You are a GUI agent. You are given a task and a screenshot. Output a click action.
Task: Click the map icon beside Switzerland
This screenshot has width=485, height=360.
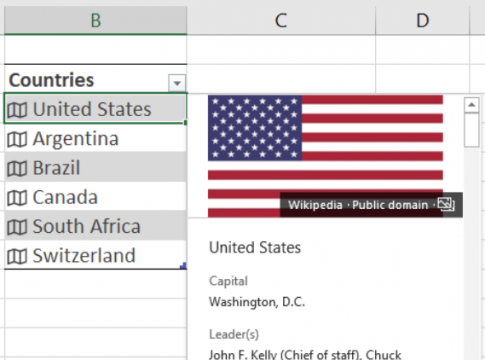[17, 256]
